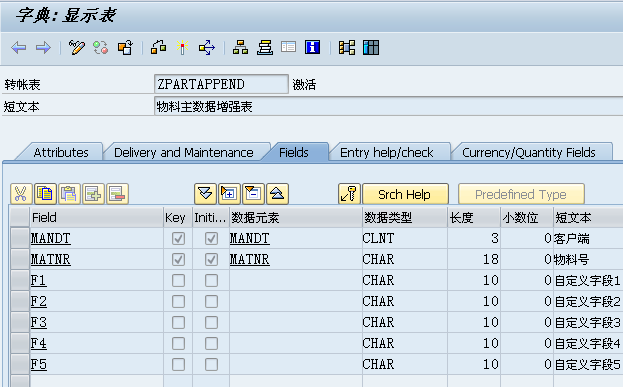Activate the table with matchstick icon
The width and height of the screenshot is (623, 387).
coord(182,48)
